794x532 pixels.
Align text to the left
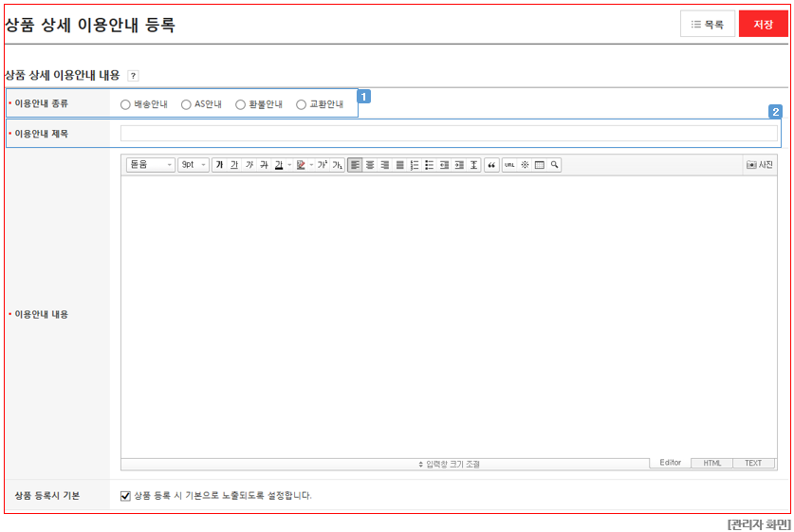(355, 165)
